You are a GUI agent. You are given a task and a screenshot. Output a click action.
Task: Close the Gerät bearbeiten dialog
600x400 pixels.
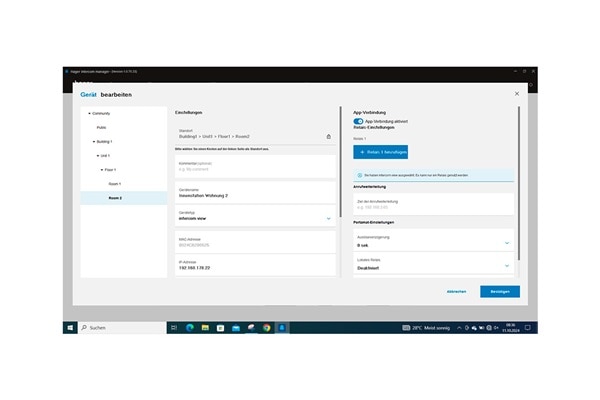pyautogui.click(x=517, y=94)
